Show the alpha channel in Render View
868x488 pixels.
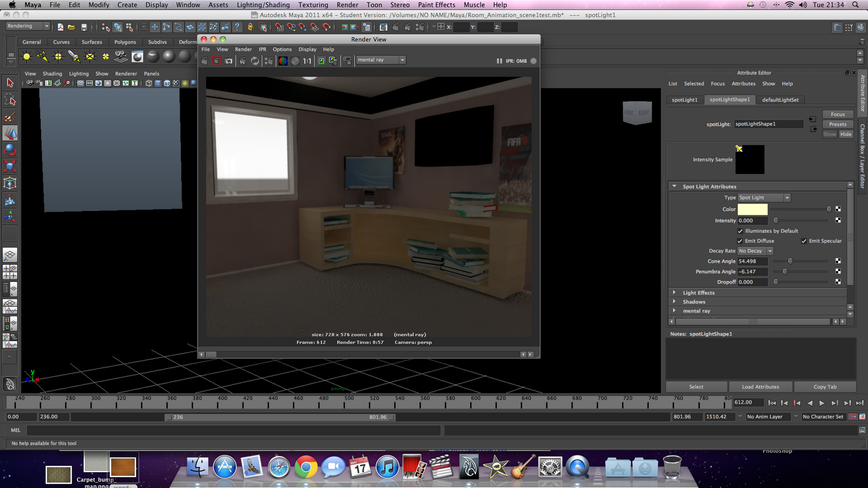[295, 61]
